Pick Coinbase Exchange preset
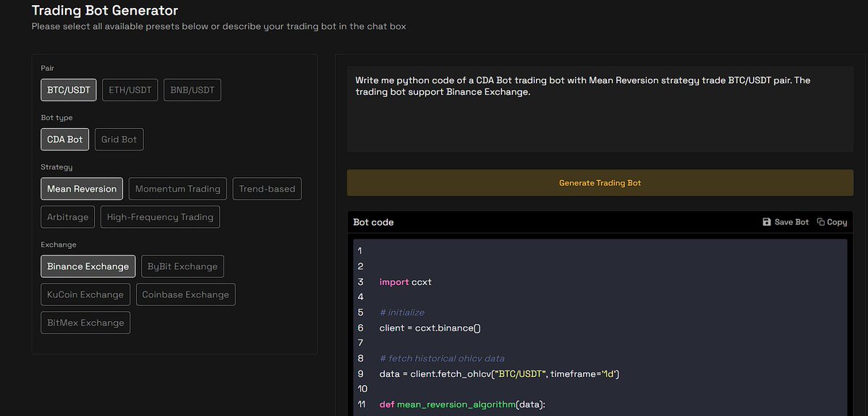868x416 pixels. pos(186,294)
